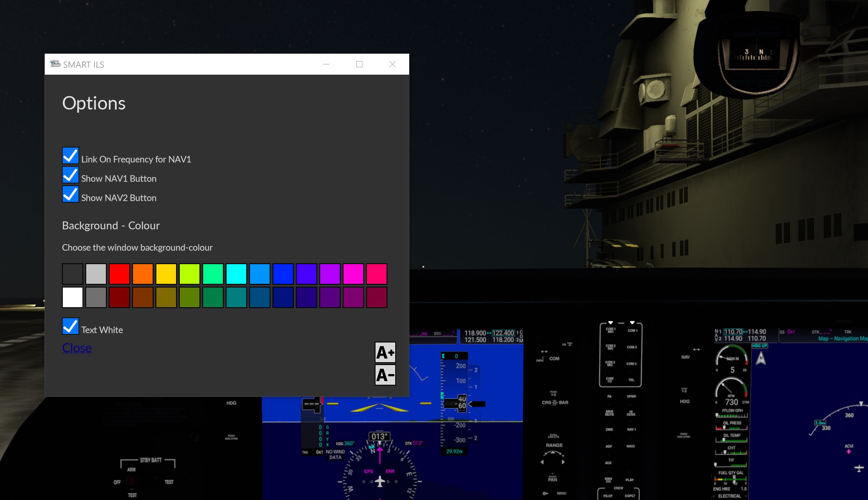
Task: Click the COM frequency swap arrow button
Action: pyautogui.click(x=544, y=352)
